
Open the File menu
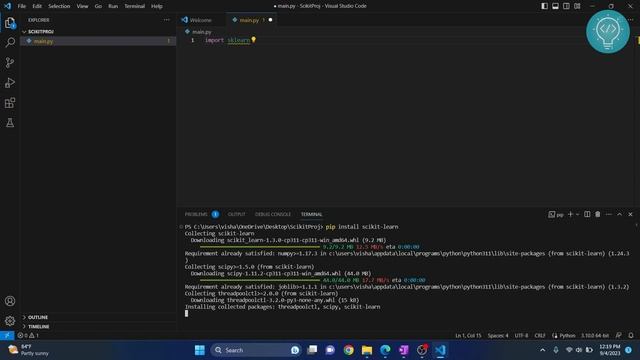coord(22,6)
